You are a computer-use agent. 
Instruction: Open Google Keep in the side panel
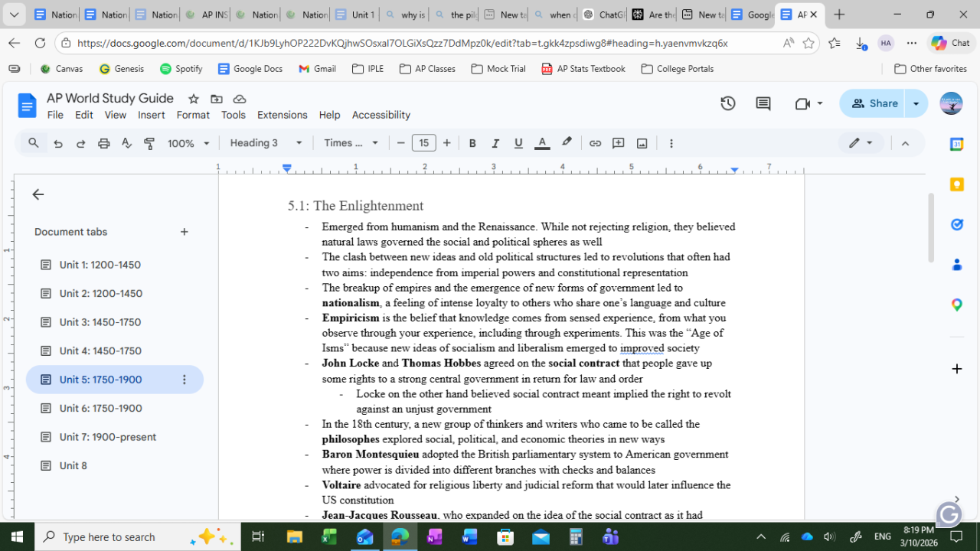[x=956, y=184]
